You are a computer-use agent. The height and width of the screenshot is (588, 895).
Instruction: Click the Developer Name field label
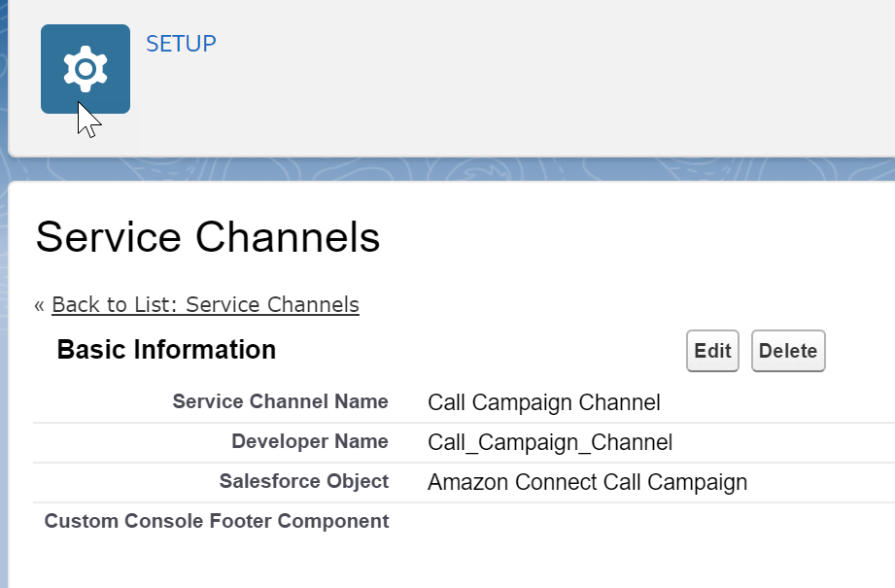[310, 441]
